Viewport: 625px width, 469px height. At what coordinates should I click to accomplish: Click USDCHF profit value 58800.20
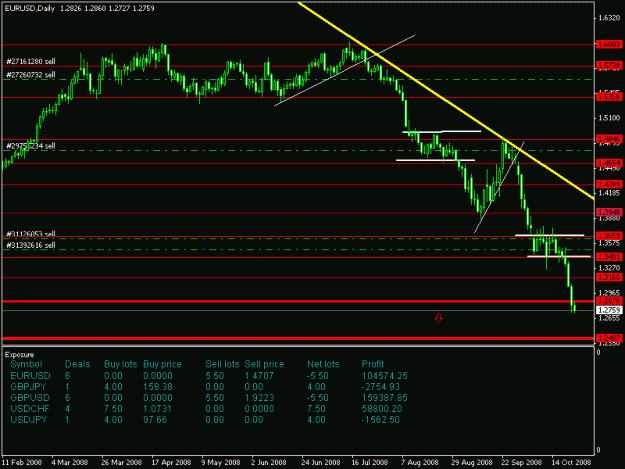point(382,409)
